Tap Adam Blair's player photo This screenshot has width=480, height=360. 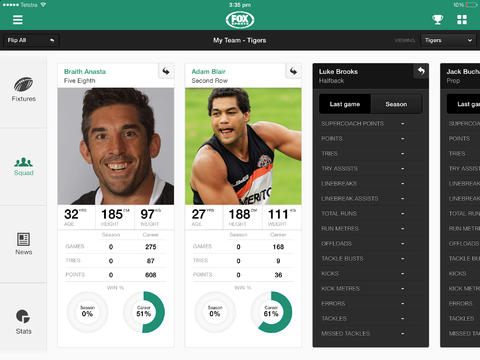coord(243,146)
